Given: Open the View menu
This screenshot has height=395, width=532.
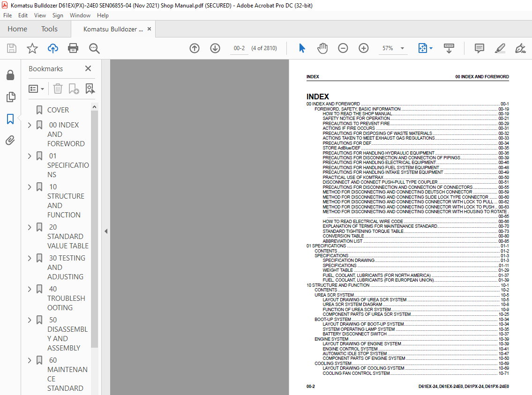Looking at the screenshot, I should tap(40, 15).
